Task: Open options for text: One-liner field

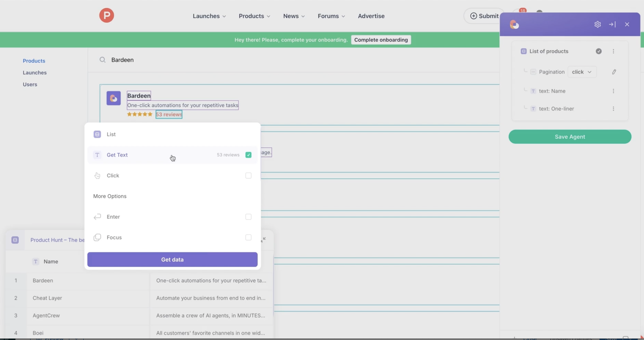Action: pos(613,109)
